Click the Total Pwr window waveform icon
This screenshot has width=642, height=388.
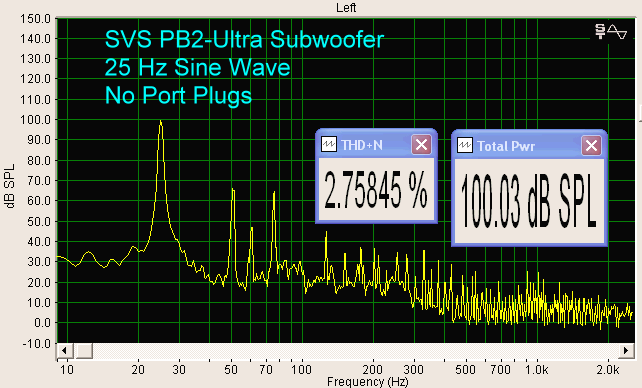pos(464,145)
